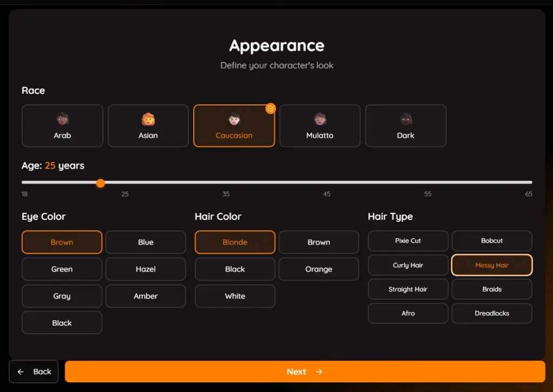Switch hair color to Orange
553x392 pixels.
click(319, 269)
